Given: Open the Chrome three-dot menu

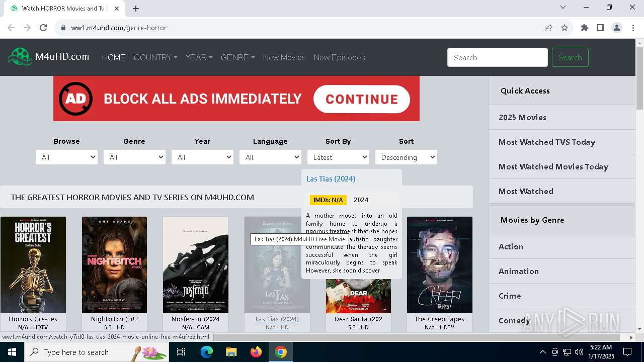Looking at the screenshot, I should pyautogui.click(x=633, y=28).
